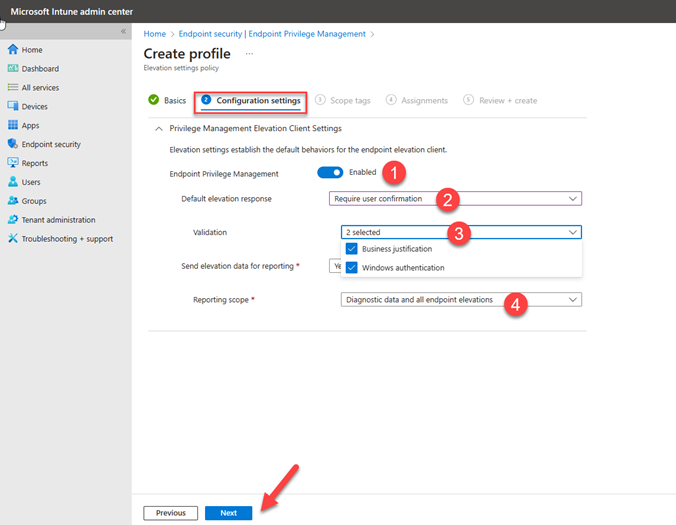Uncheck the Windows authentication checkbox
Screen dimensions: 676x525
(351, 267)
